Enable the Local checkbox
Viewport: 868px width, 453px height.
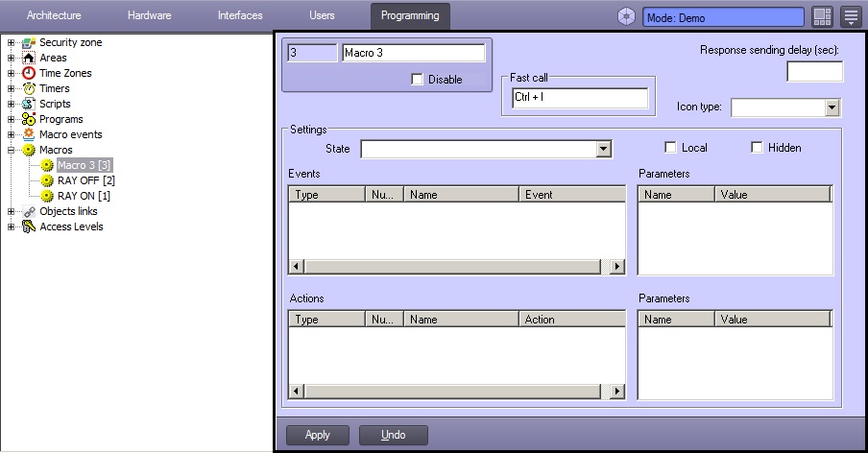pos(670,147)
